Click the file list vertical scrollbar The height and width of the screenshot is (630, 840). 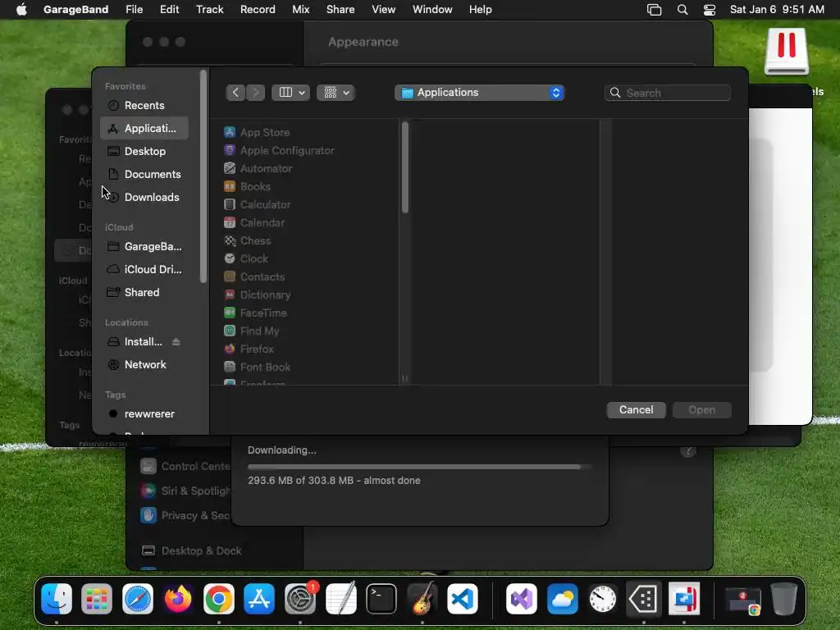(x=405, y=167)
